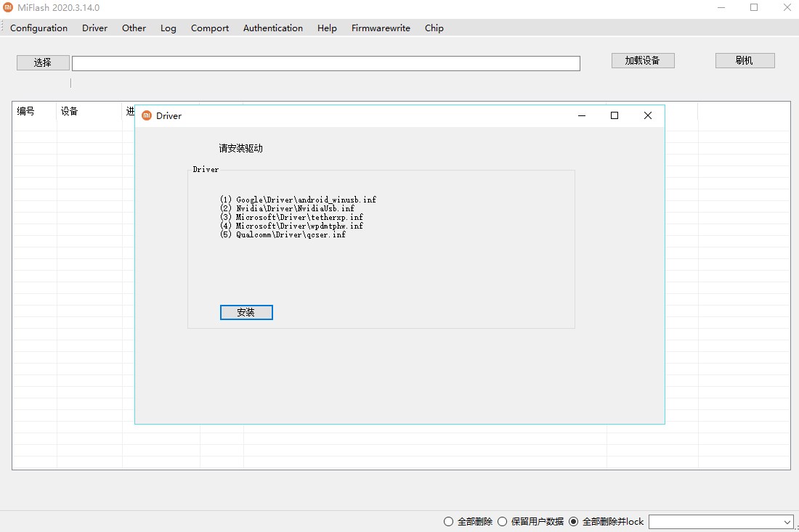This screenshot has height=532, width=799.
Task: Maximize the main MiFlash window
Action: (x=754, y=8)
